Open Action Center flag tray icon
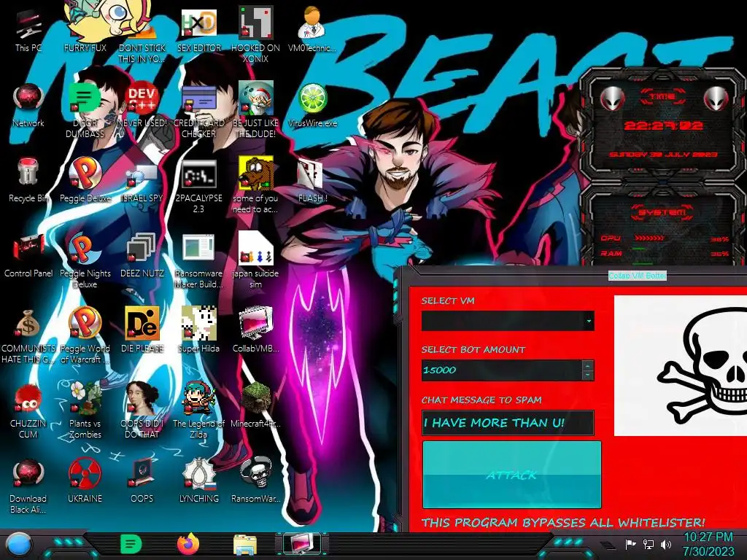747x560 pixels. 631,544
